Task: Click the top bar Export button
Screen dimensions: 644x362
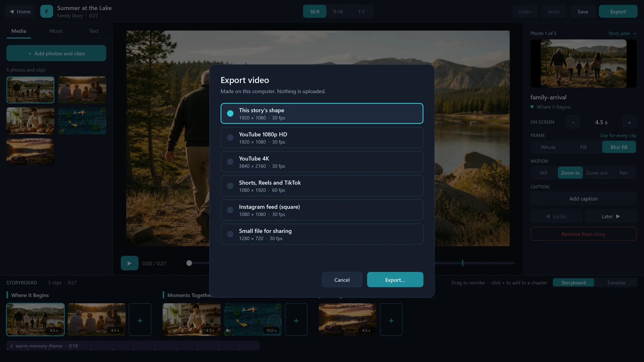Action: (618, 12)
